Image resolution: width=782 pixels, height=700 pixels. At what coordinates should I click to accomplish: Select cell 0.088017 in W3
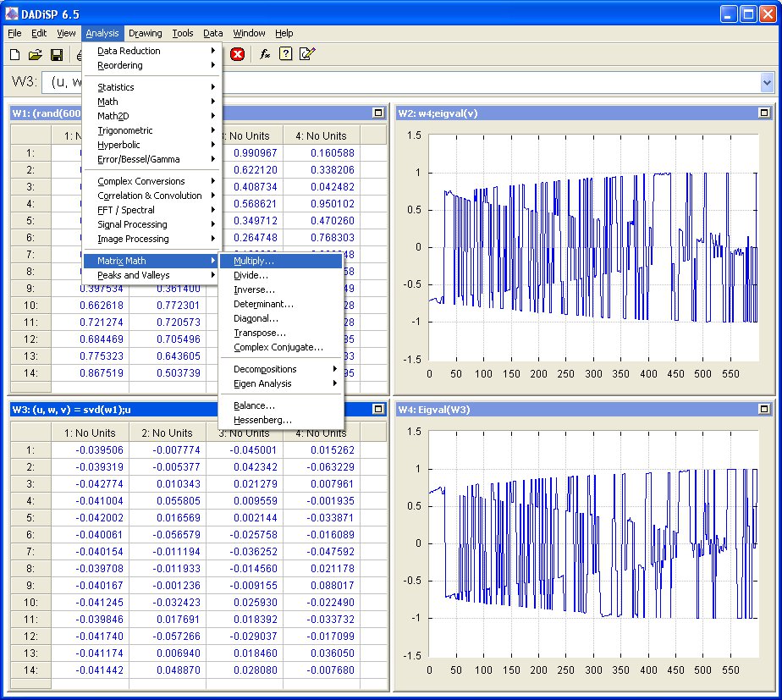(x=322, y=585)
